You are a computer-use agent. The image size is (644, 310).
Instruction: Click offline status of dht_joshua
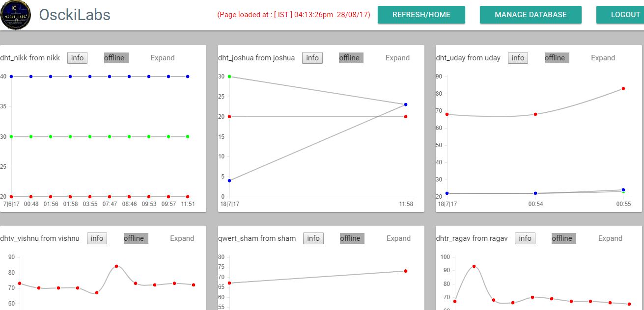351,58
